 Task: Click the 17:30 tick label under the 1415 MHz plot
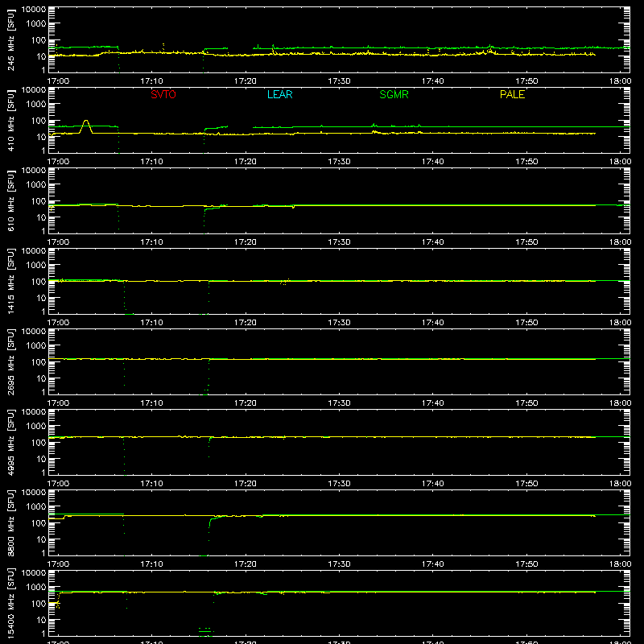pyautogui.click(x=339, y=323)
